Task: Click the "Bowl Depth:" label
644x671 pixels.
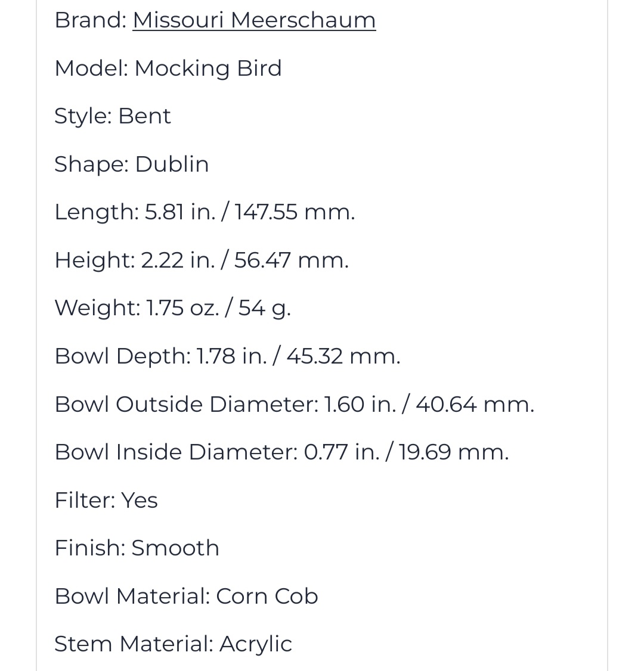Action: 123,356
